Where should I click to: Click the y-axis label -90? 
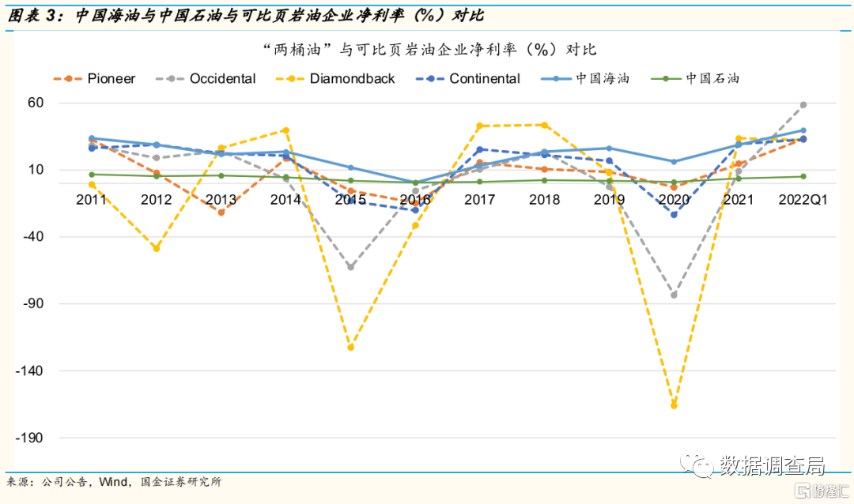[x=32, y=303]
